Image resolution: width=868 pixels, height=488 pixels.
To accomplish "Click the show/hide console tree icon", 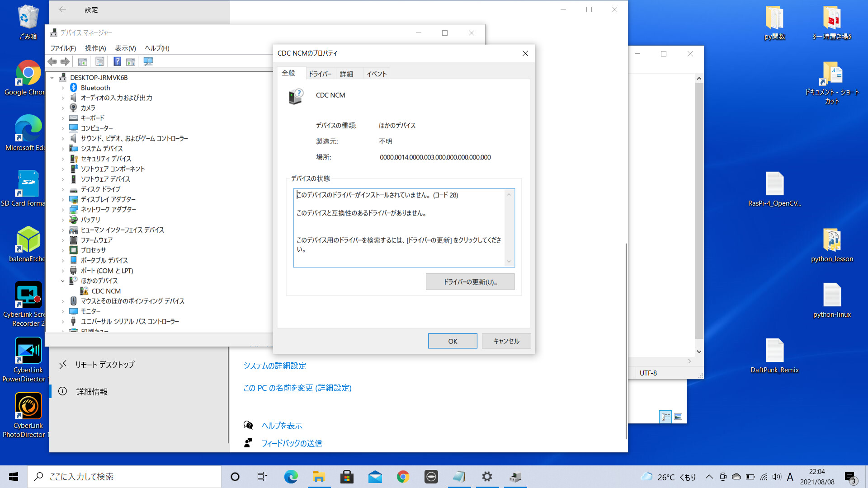I will coord(82,61).
